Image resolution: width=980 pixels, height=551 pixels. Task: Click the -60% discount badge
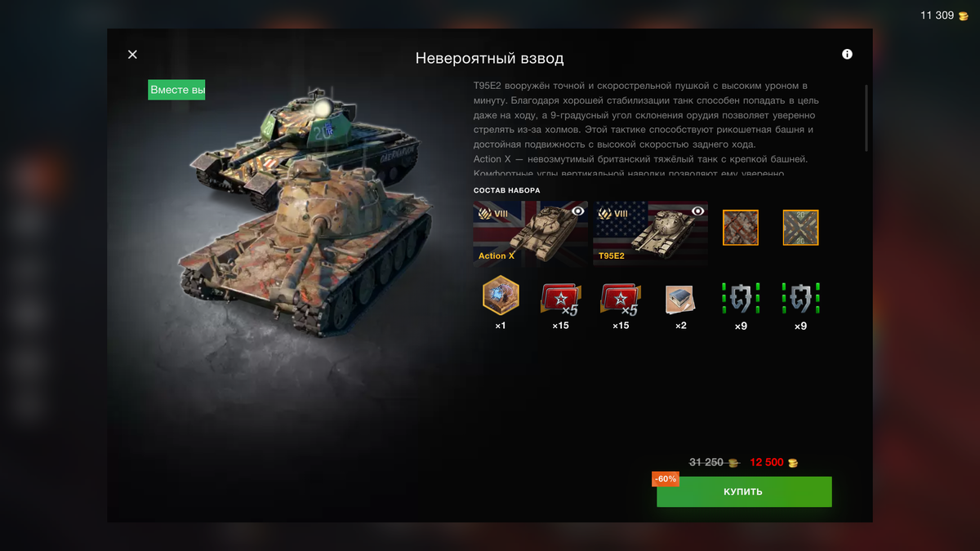[666, 479]
